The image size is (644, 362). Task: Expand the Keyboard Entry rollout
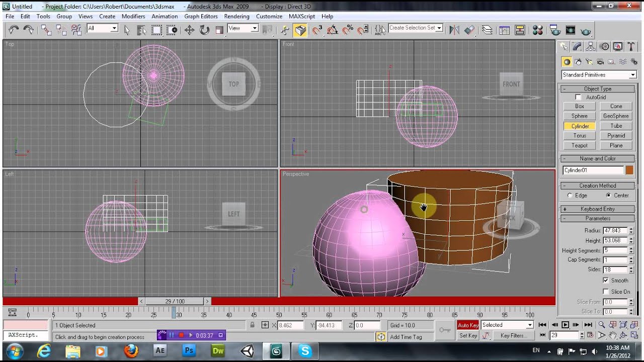click(598, 209)
